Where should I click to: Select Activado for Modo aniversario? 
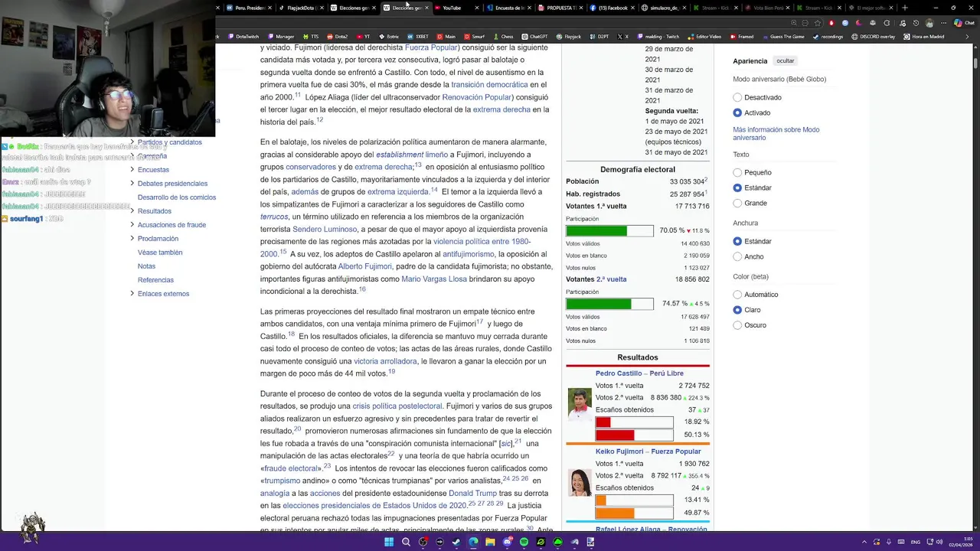737,112
